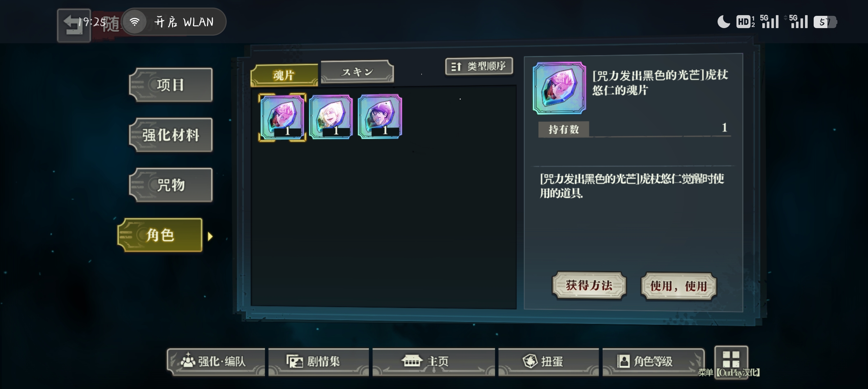Screen dimensions: 868x389
Task: Tap the back arrow icon
Action: point(74,26)
